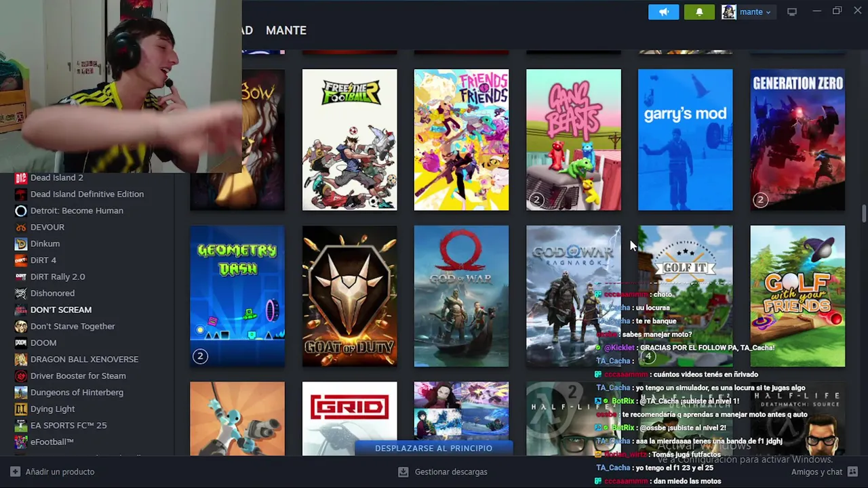Click Geometry Dash friends-count badge
The image size is (868, 488).
[200, 356]
